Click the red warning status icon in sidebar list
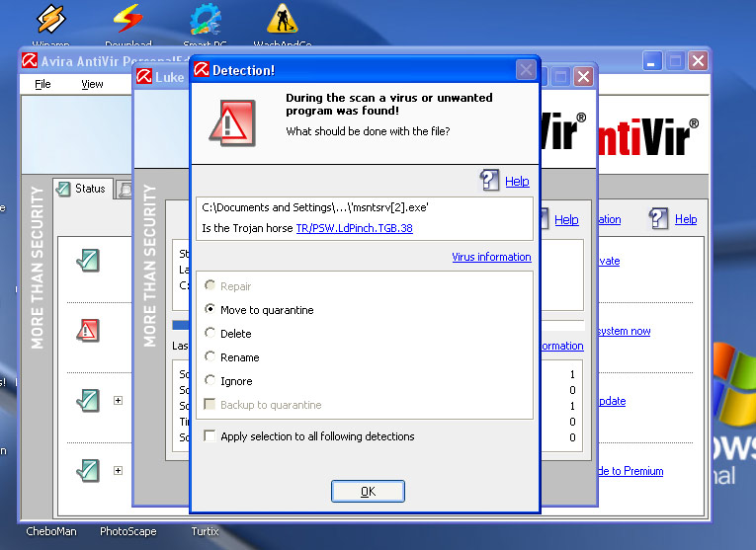The height and width of the screenshot is (550, 756). pyautogui.click(x=88, y=331)
